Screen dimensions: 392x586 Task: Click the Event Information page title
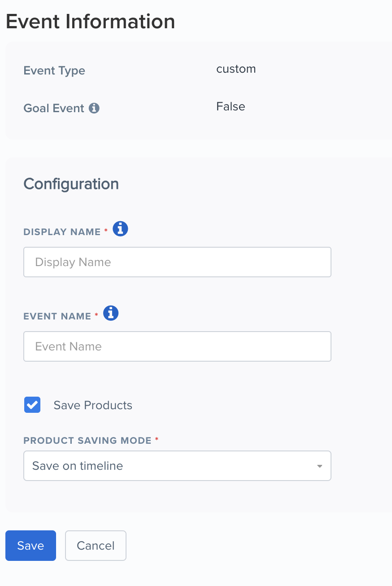tap(90, 21)
